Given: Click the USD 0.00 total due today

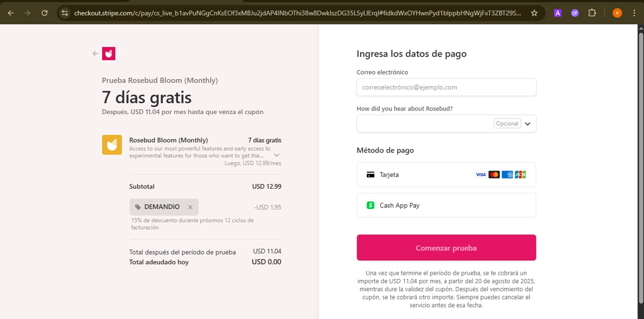Looking at the screenshot, I should pos(267,262).
